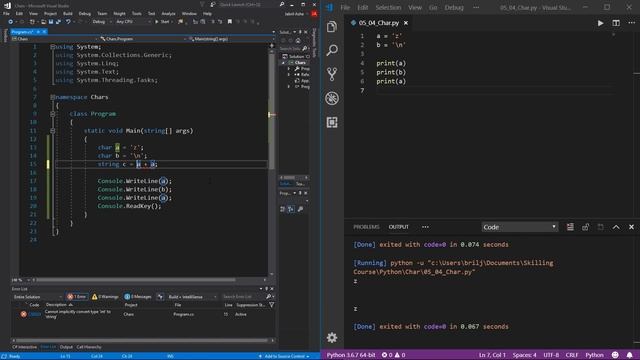The width and height of the screenshot is (640, 360).
Task: Click the Search Error List field
Action: click(243, 297)
